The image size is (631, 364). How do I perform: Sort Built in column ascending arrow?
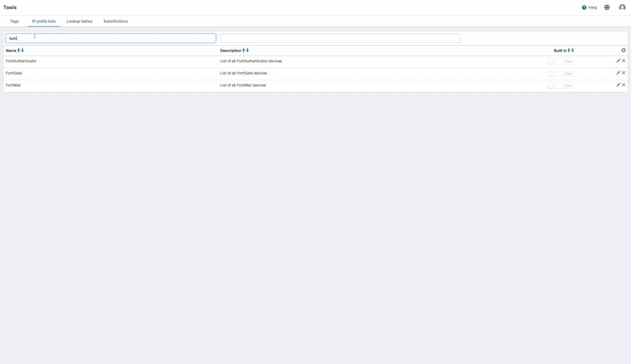point(569,50)
